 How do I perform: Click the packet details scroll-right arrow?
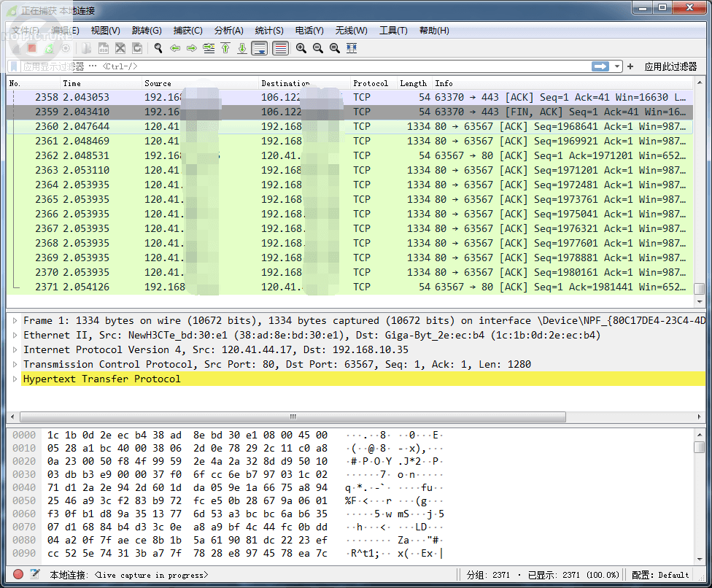(x=700, y=417)
